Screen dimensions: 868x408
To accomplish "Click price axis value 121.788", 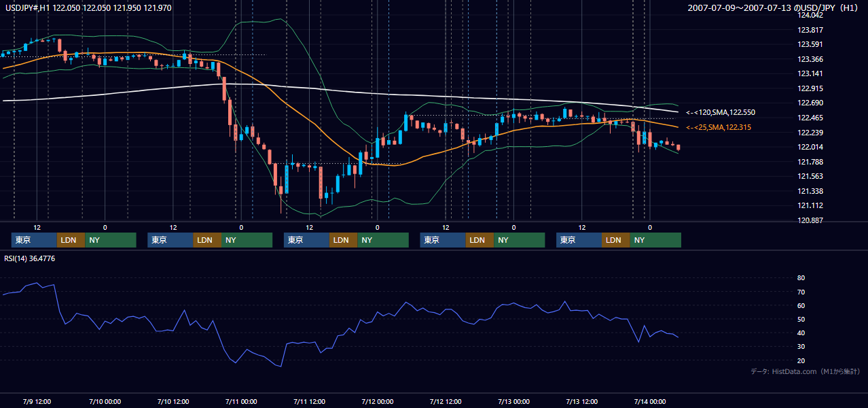I will pos(810,162).
